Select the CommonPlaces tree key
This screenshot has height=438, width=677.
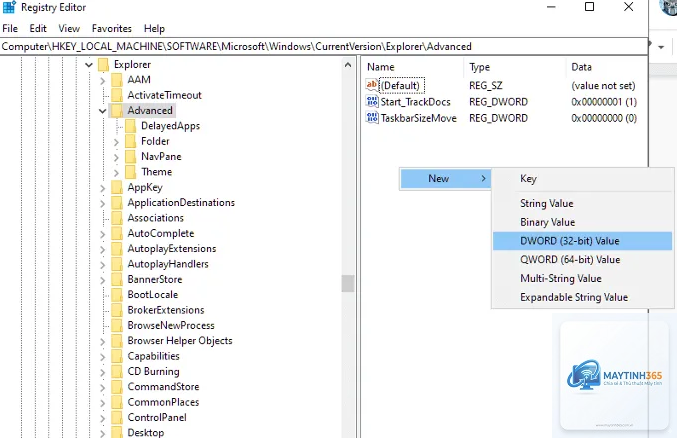pyautogui.click(x=163, y=402)
